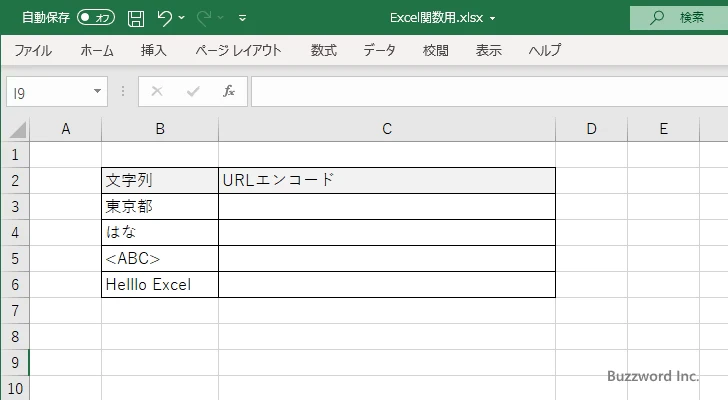Click the Save disk icon
The height and width of the screenshot is (400, 728).
coord(136,18)
